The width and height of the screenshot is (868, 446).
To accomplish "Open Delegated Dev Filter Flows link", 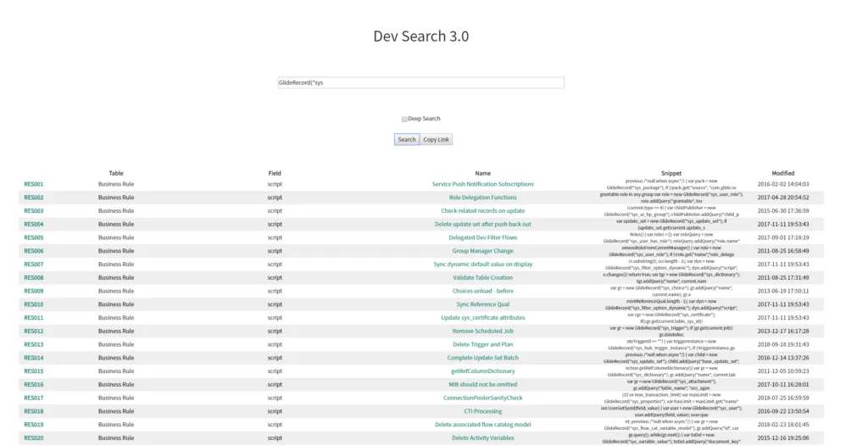I will pyautogui.click(x=482, y=237).
